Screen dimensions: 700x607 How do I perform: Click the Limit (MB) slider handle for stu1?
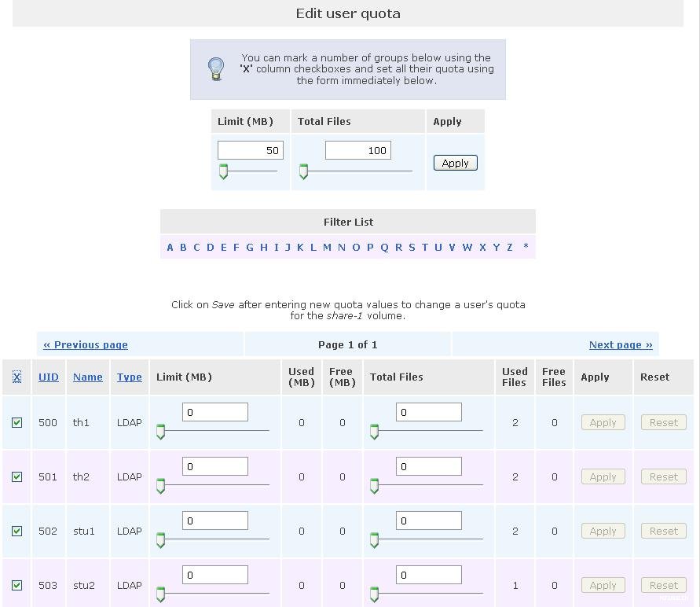tap(161, 540)
